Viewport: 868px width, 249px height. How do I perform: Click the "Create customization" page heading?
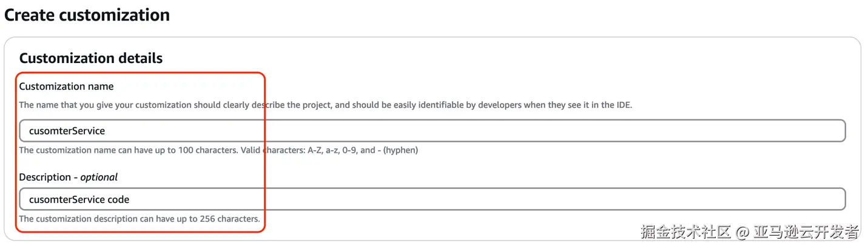coord(87,15)
